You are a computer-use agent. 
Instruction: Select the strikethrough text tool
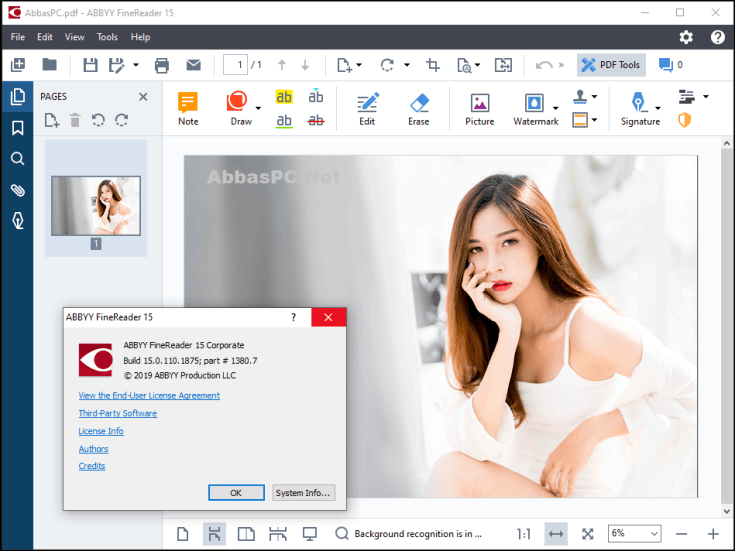316,121
